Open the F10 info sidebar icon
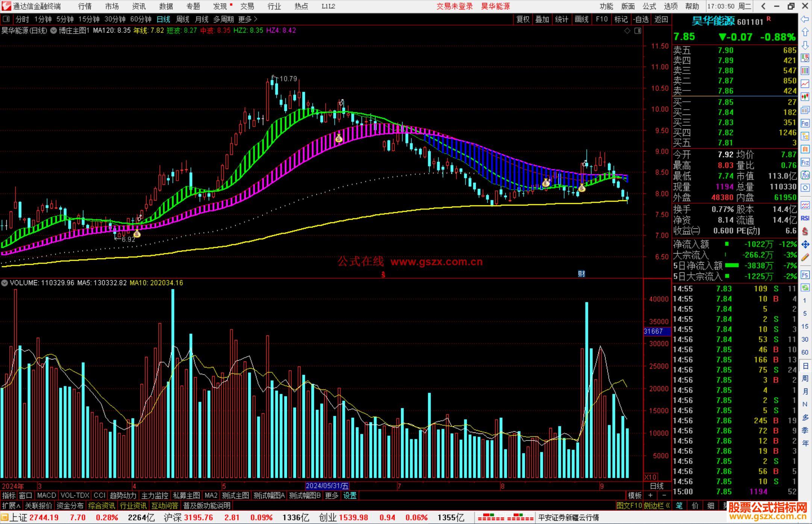812x524 pixels. [805, 123]
